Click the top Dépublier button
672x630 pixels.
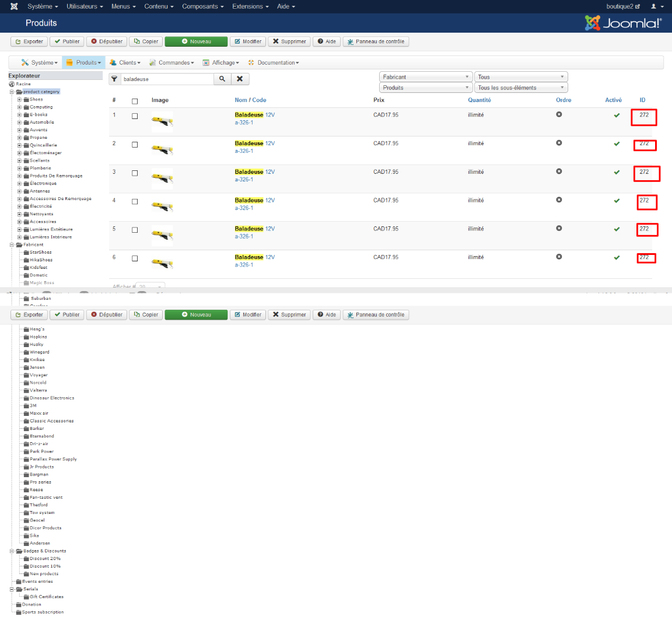(x=107, y=41)
